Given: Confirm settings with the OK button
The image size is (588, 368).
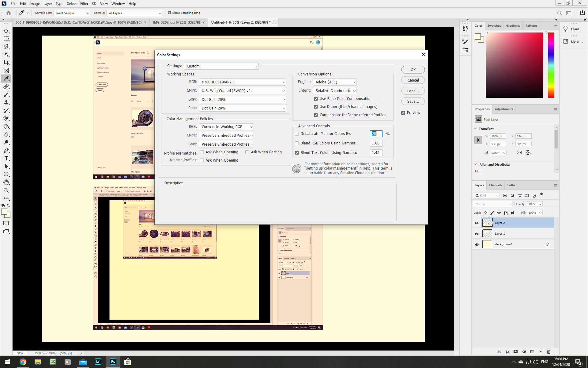Looking at the screenshot, I should coord(413,70).
